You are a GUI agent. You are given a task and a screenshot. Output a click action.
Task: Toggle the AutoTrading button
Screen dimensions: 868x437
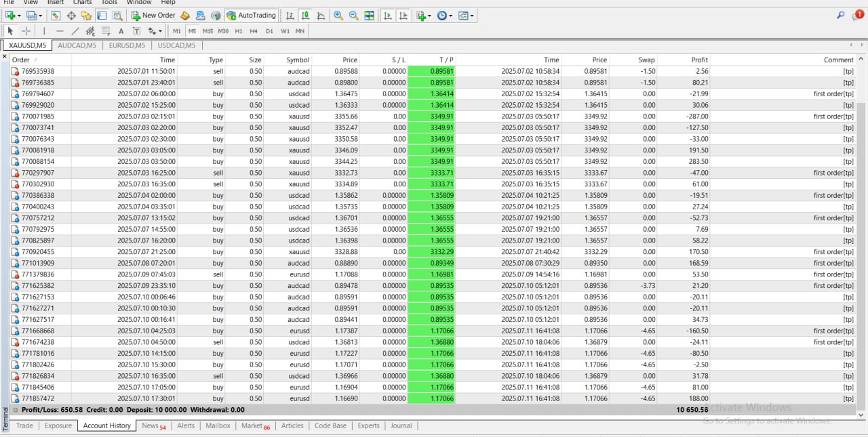tap(251, 15)
